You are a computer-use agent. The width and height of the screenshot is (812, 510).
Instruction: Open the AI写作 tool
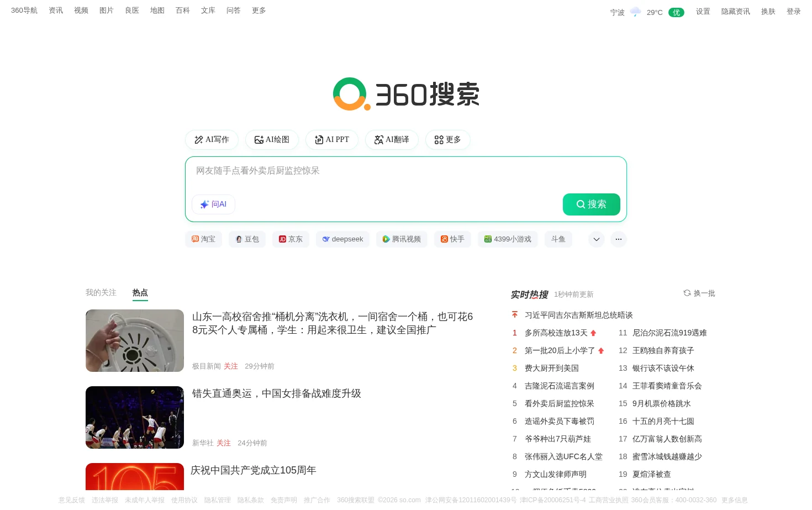(x=212, y=140)
